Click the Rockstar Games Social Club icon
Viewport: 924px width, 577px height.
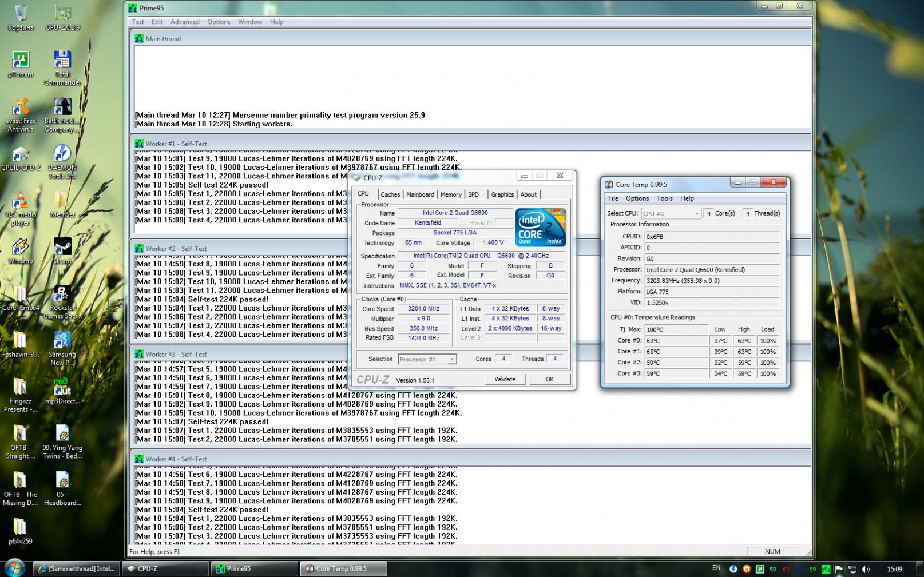[62, 303]
